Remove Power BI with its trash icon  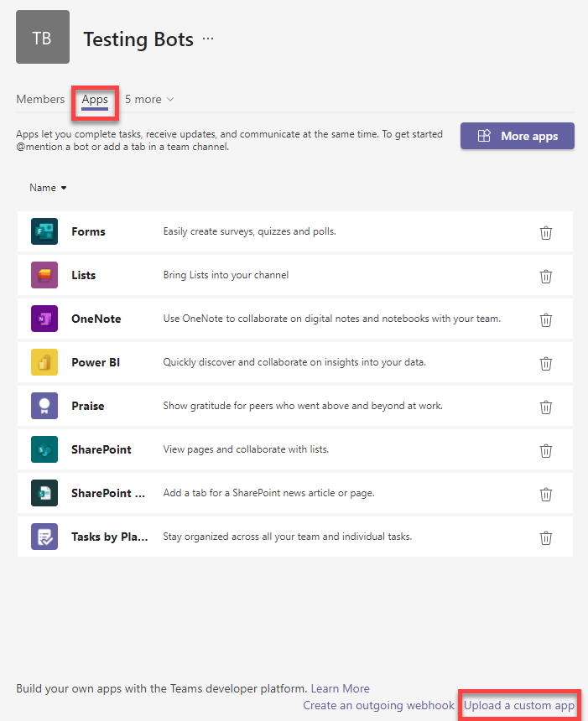point(546,363)
